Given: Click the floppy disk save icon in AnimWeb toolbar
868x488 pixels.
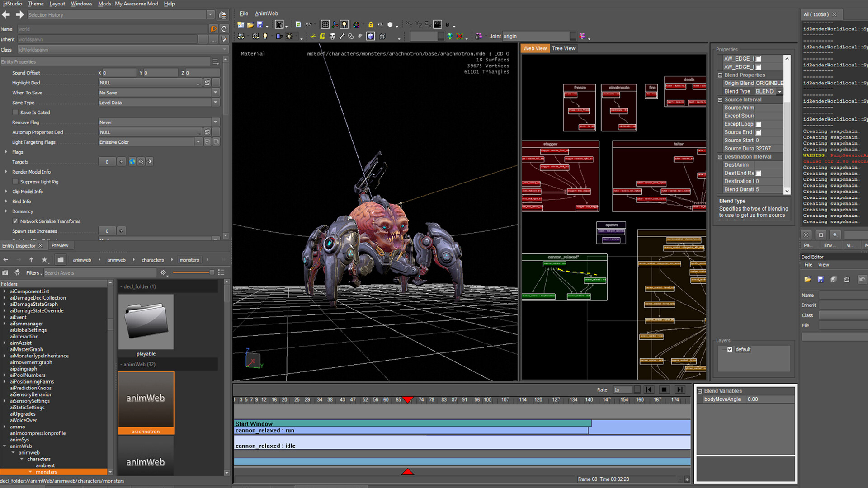Looking at the screenshot, I should [260, 24].
